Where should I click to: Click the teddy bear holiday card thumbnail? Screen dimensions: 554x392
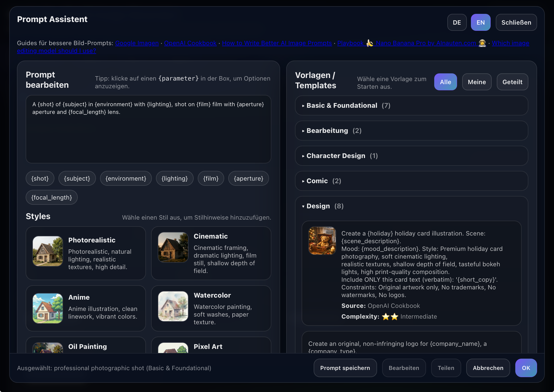click(322, 241)
